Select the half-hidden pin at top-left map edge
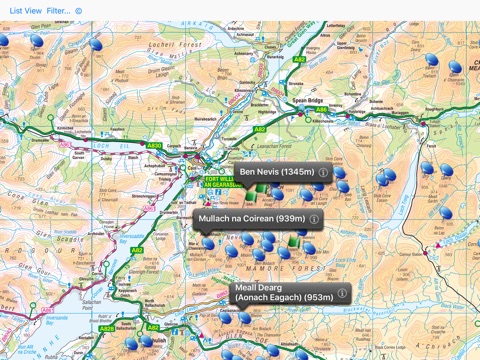Viewport: 480px width, 360px height. click(x=3, y=40)
